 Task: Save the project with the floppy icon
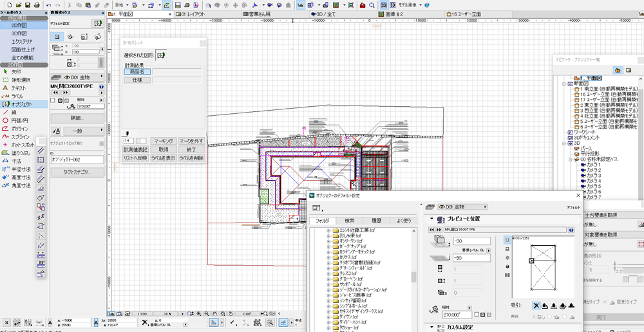pyautogui.click(x=28, y=6)
